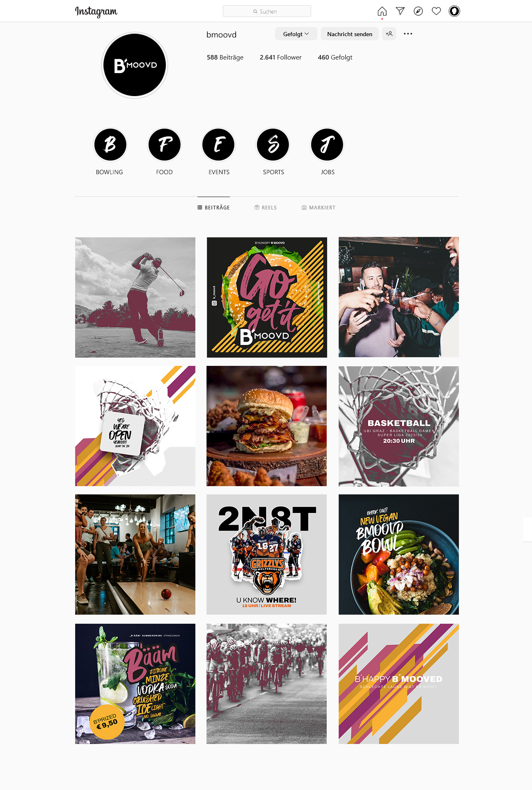532x790 pixels.
Task: Open direct messages paper plane icon
Action: point(400,11)
